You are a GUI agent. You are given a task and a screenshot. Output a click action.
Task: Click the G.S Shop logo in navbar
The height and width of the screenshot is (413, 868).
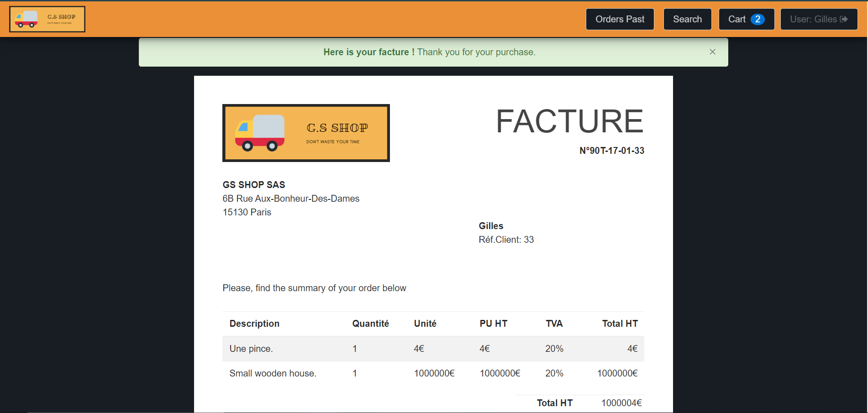pos(47,19)
